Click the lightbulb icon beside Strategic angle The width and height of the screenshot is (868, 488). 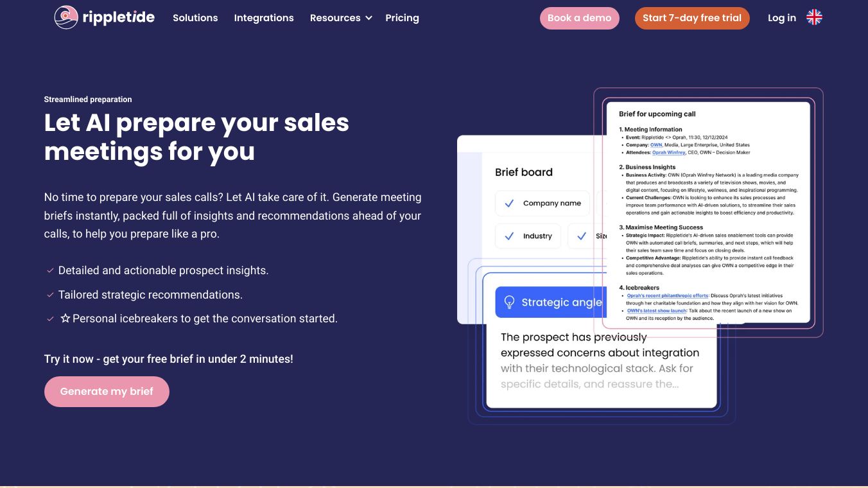(510, 302)
